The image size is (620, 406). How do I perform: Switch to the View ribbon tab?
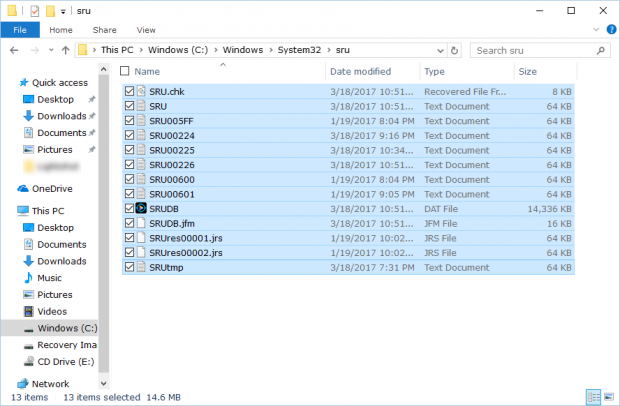pos(146,30)
